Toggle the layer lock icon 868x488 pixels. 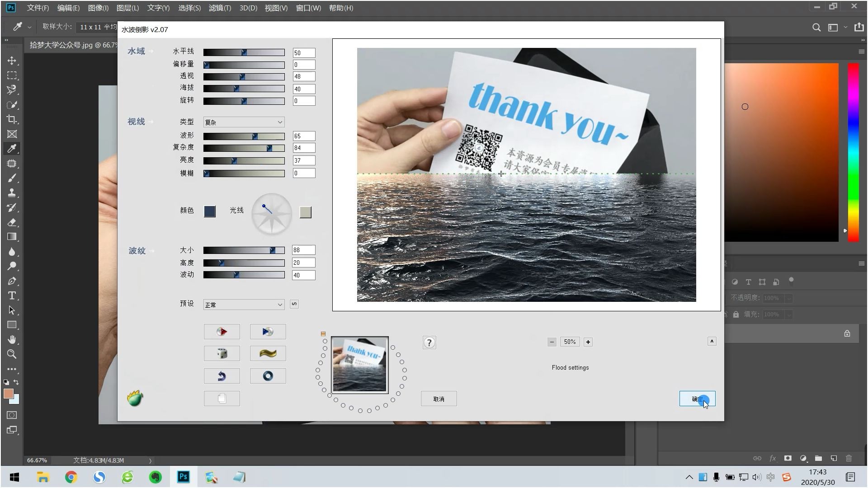tap(847, 333)
